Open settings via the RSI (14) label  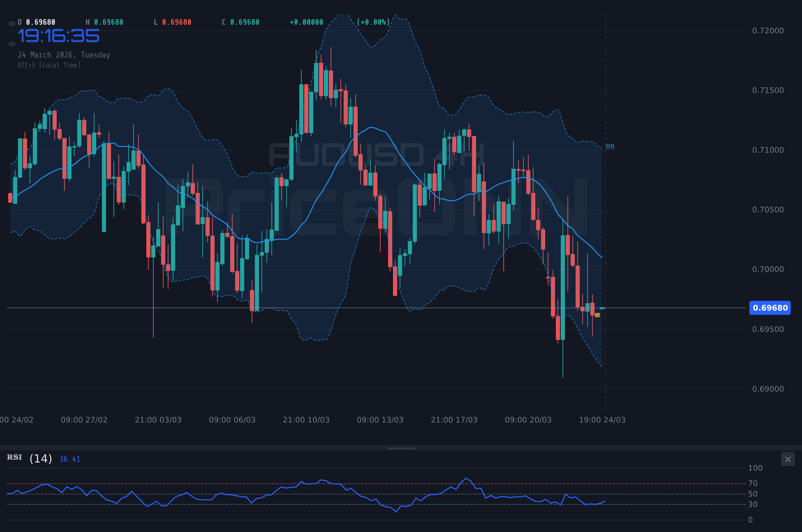tap(29, 458)
